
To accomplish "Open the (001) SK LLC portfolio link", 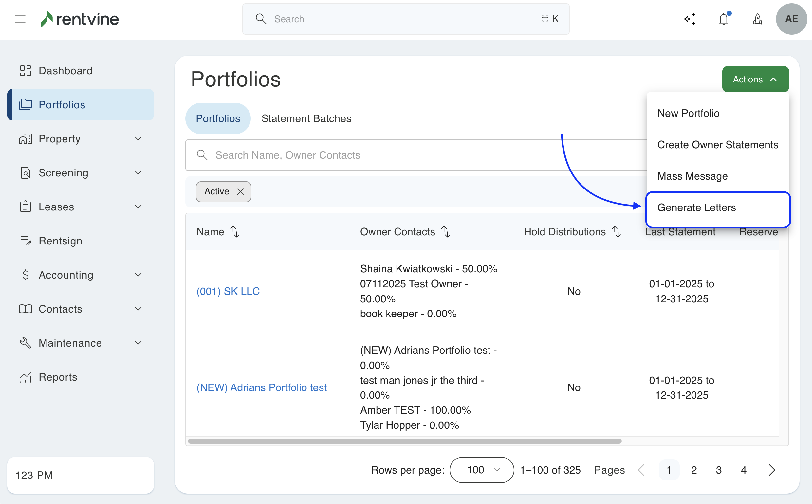I will point(228,291).
